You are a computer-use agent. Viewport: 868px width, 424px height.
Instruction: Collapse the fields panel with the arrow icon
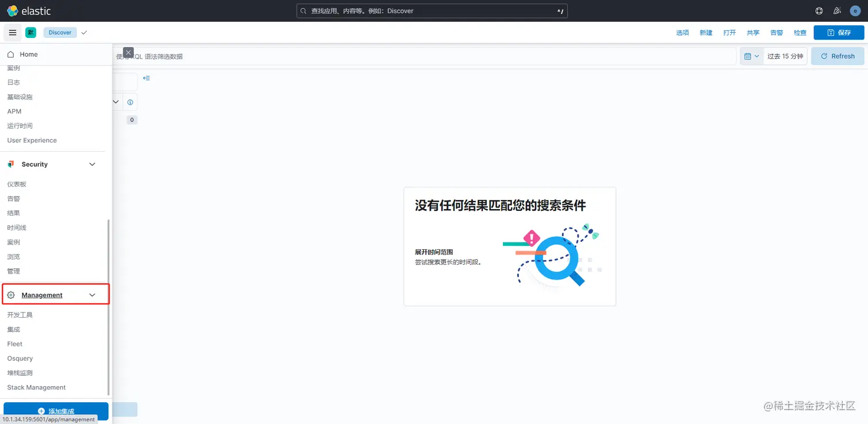click(146, 78)
